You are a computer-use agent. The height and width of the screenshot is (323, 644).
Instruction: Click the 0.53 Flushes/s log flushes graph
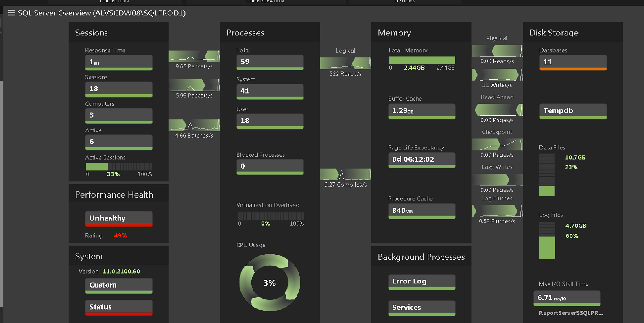497,211
